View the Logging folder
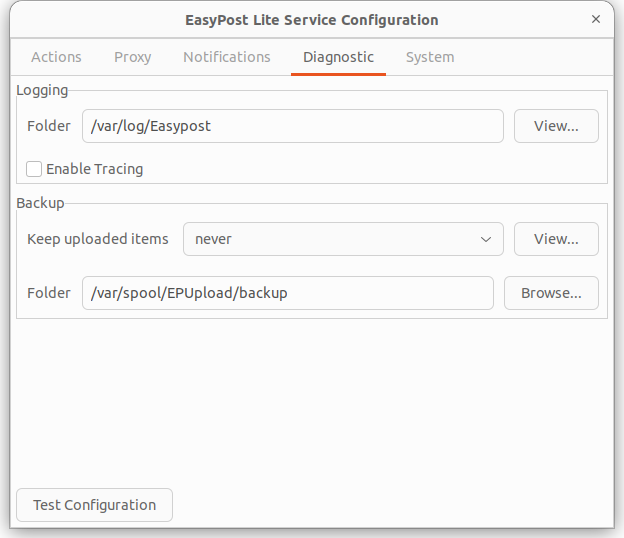Screen dimensions: 624x538 [x=556, y=126]
